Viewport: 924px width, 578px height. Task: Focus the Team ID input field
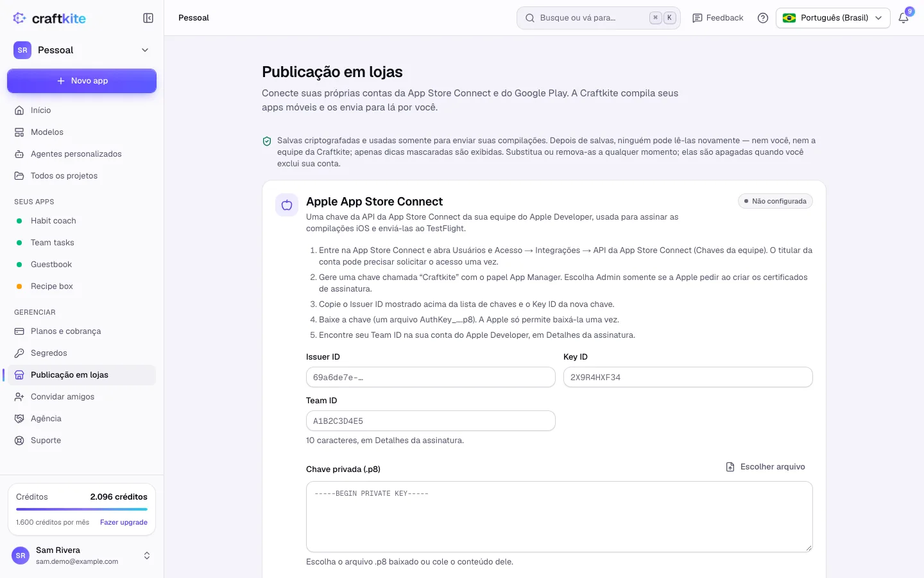pyautogui.click(x=431, y=421)
